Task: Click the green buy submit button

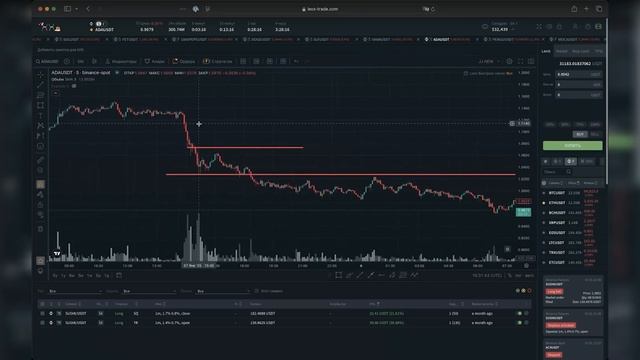Action: pyautogui.click(x=573, y=145)
